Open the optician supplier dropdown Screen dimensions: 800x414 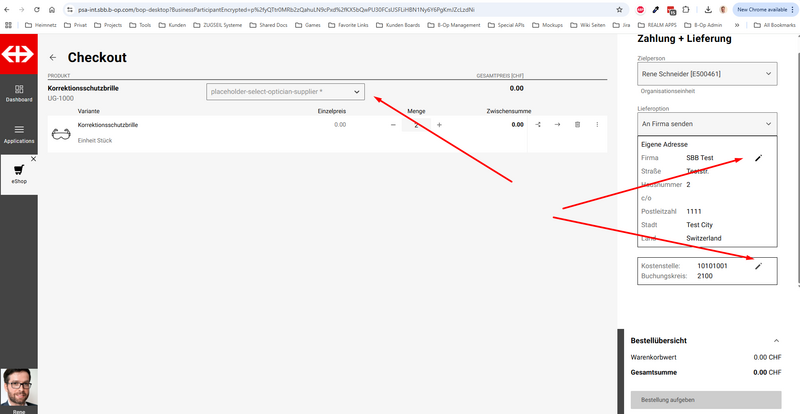[x=285, y=92]
